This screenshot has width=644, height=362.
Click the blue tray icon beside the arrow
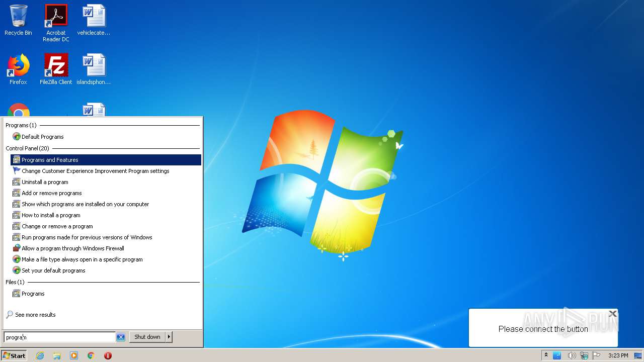[557, 355]
